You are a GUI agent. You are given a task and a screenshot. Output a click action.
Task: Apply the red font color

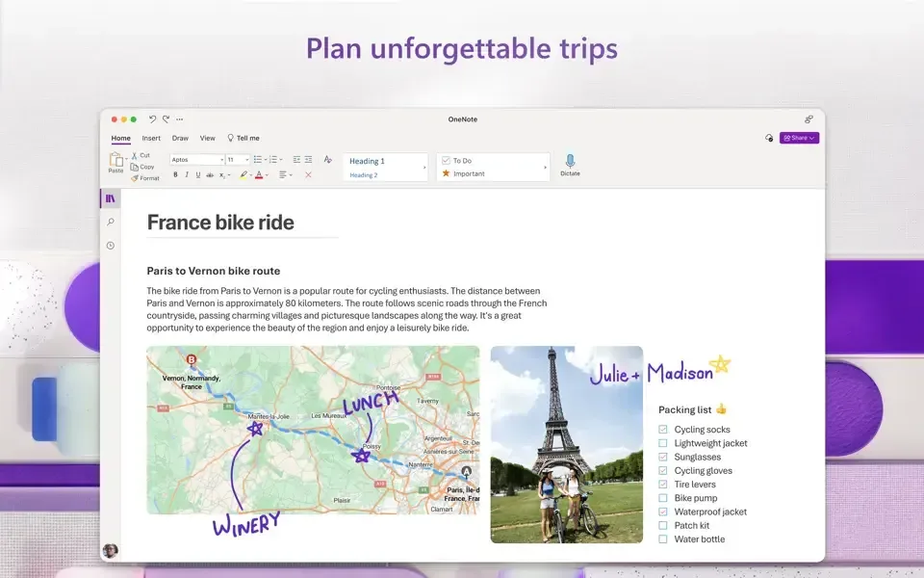[259, 174]
